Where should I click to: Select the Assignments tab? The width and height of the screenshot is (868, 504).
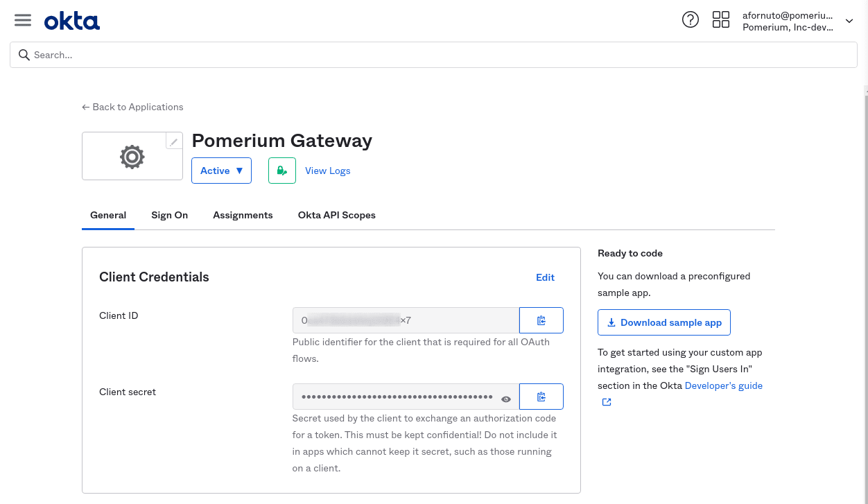pos(243,215)
